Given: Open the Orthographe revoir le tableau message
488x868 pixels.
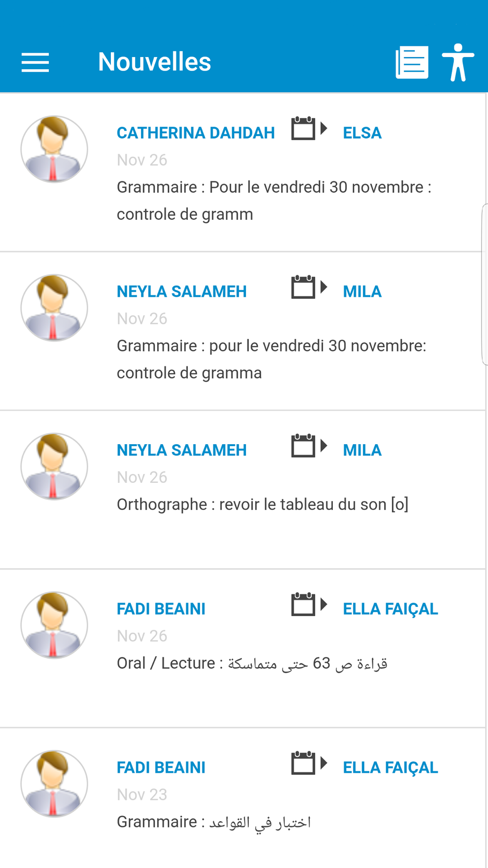Looking at the screenshot, I should pyautogui.click(x=263, y=504).
